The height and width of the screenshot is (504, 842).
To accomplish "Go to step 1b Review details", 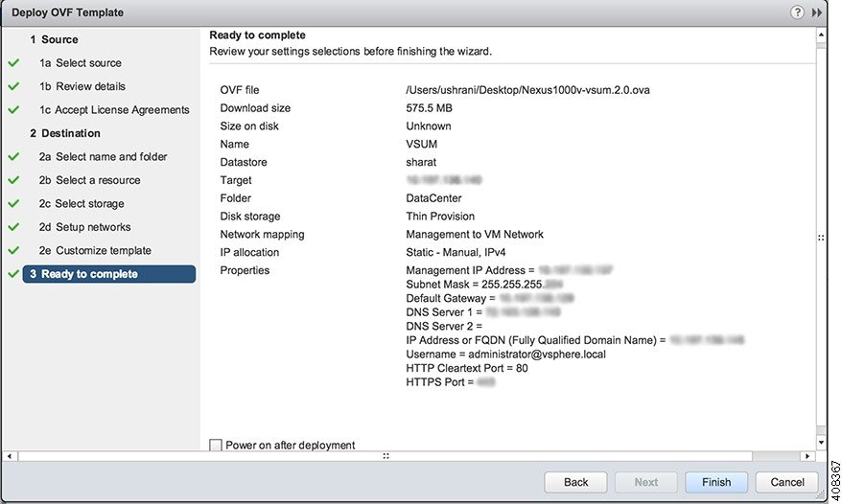I will [x=82, y=86].
